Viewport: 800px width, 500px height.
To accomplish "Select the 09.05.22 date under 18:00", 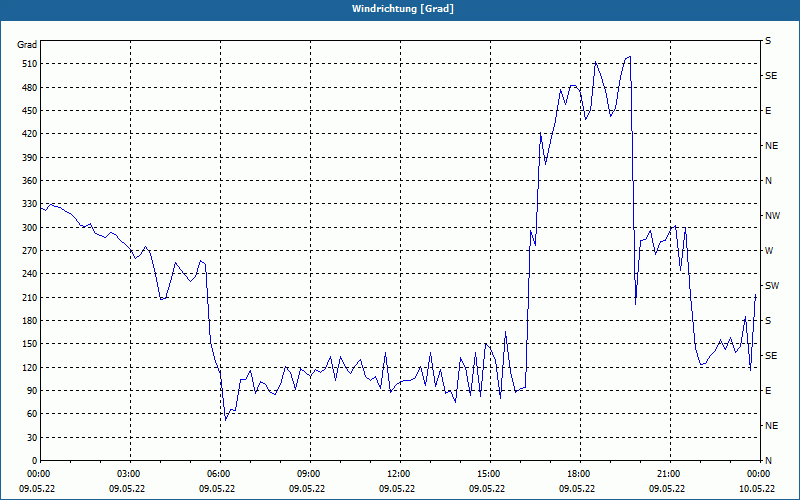I will [577, 489].
